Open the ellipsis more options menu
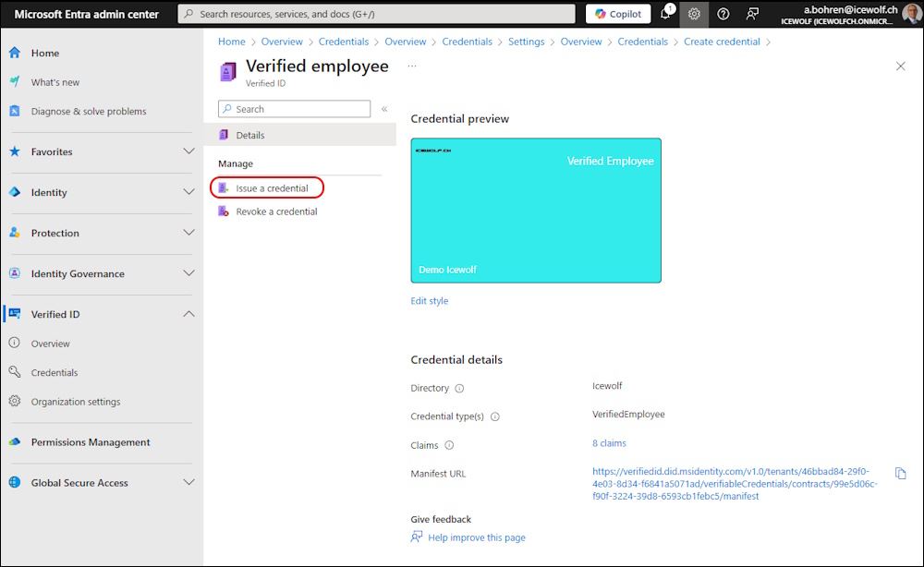924x567 pixels. tap(412, 66)
